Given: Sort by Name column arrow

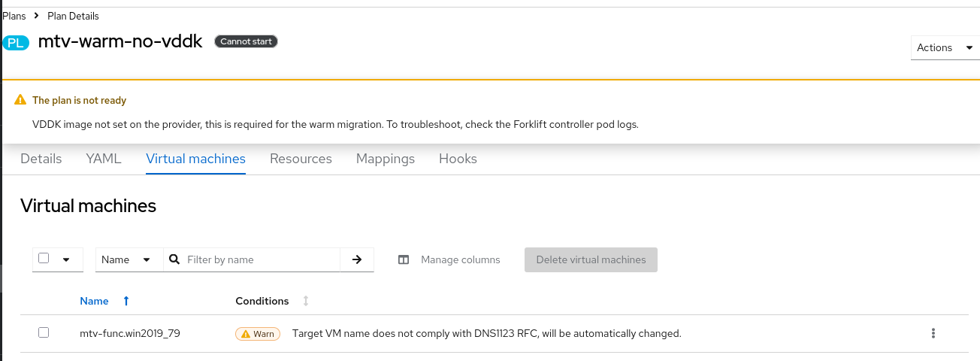Looking at the screenshot, I should pyautogui.click(x=126, y=301).
